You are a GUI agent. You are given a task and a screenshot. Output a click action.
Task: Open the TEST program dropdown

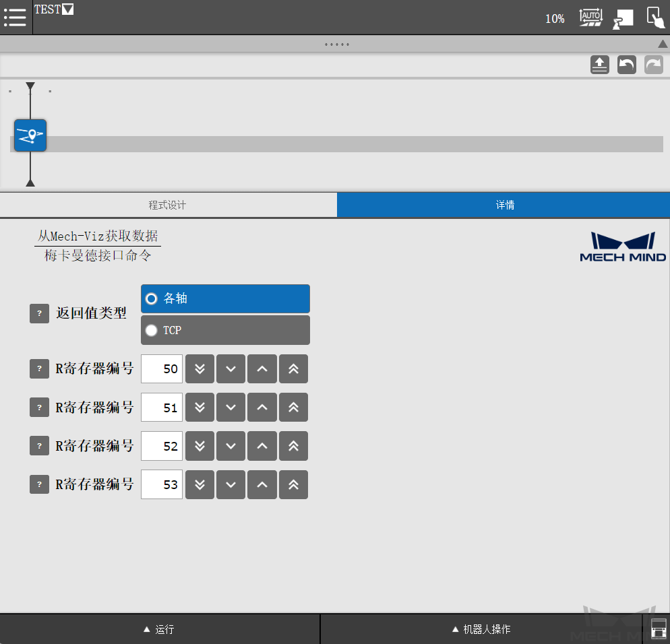click(66, 9)
